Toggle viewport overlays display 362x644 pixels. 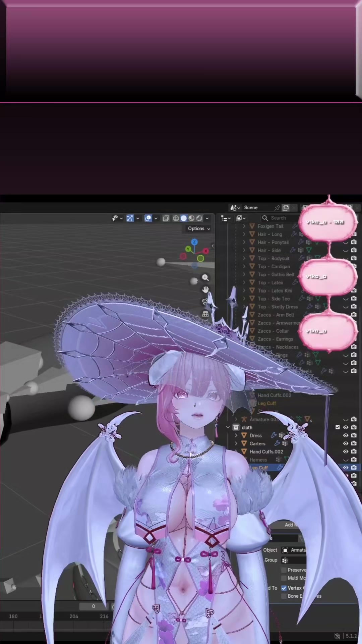[x=148, y=218]
